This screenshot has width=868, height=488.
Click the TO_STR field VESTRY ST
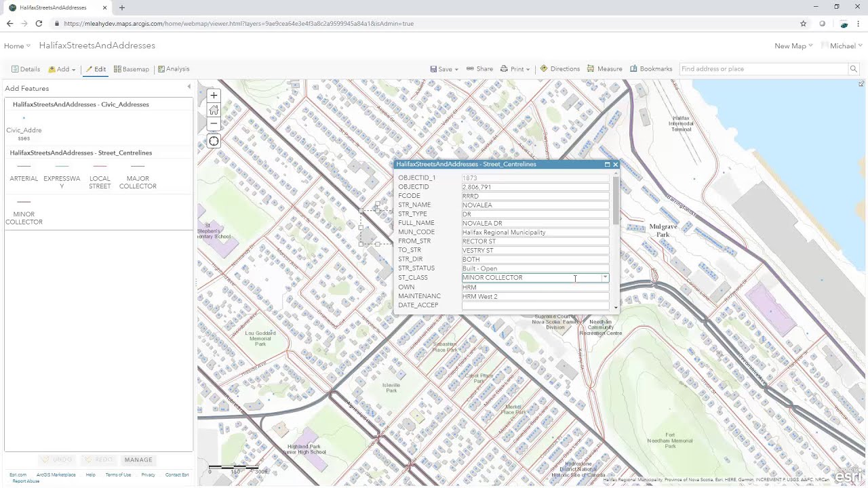pos(535,250)
